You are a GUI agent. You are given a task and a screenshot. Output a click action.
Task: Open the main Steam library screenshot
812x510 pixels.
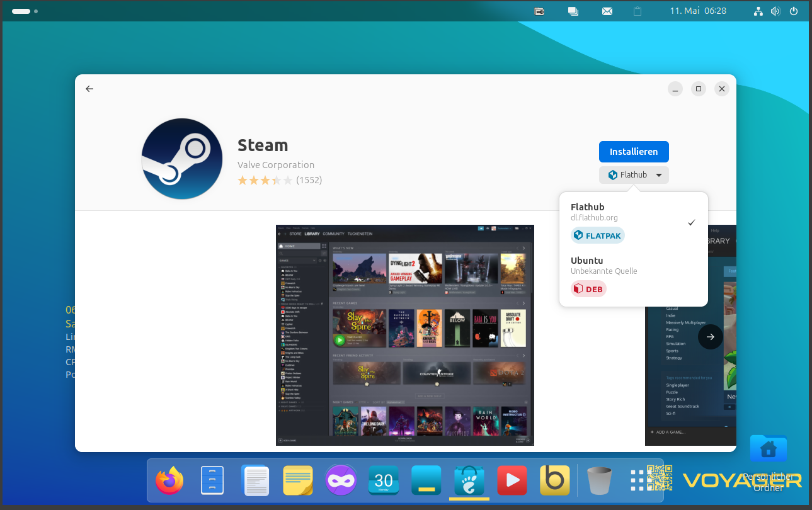pos(405,335)
